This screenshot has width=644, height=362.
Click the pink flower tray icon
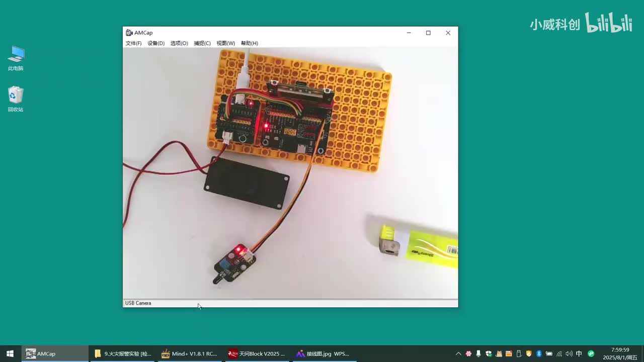[468, 354]
